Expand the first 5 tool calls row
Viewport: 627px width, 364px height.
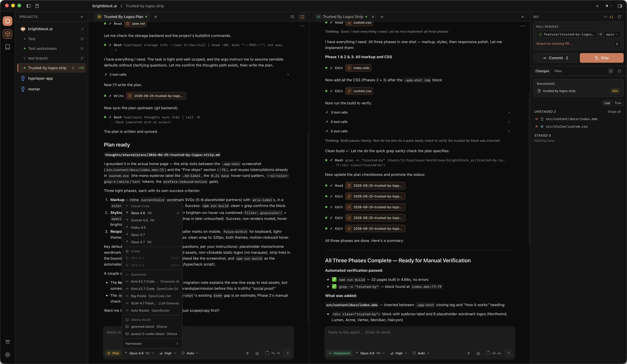click(x=418, y=122)
